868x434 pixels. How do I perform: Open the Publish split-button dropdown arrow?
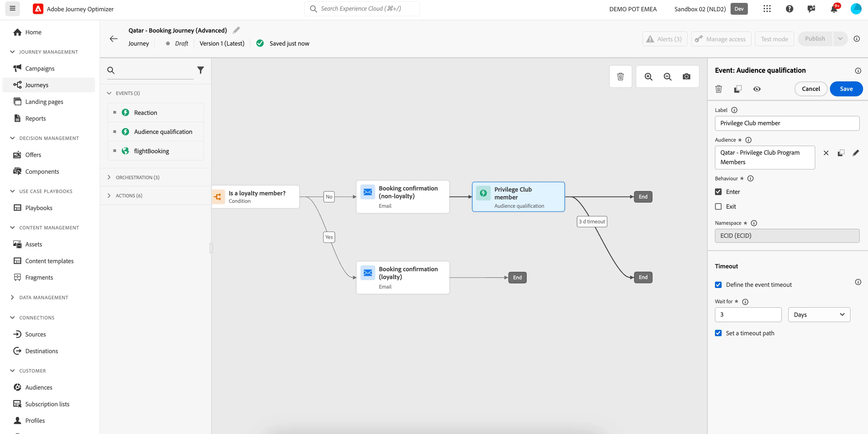840,39
